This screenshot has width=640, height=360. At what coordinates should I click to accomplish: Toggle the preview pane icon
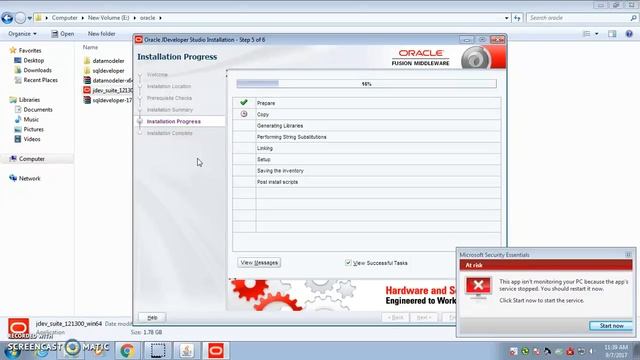pyautogui.click(x=612, y=34)
